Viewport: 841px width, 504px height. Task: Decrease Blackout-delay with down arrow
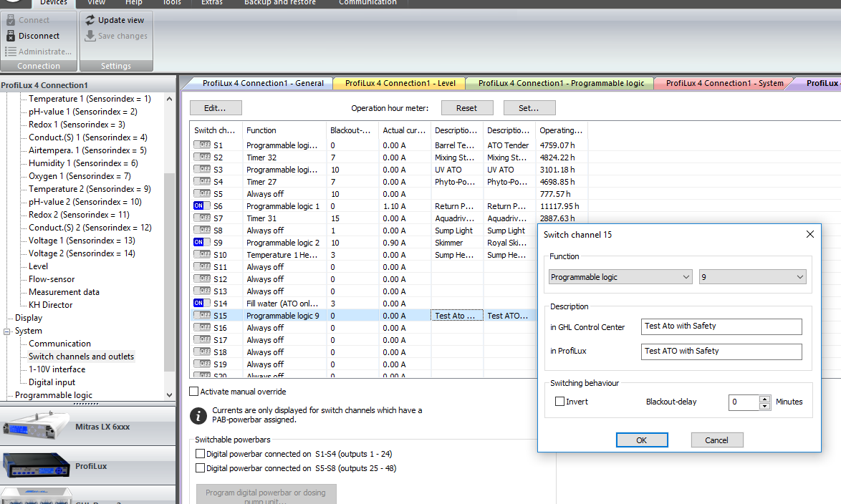point(765,406)
